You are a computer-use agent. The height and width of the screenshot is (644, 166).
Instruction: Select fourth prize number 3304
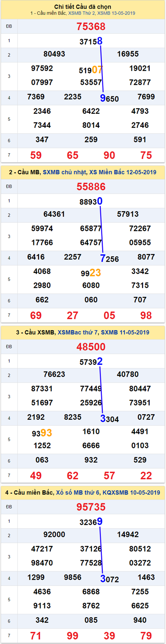109,419
